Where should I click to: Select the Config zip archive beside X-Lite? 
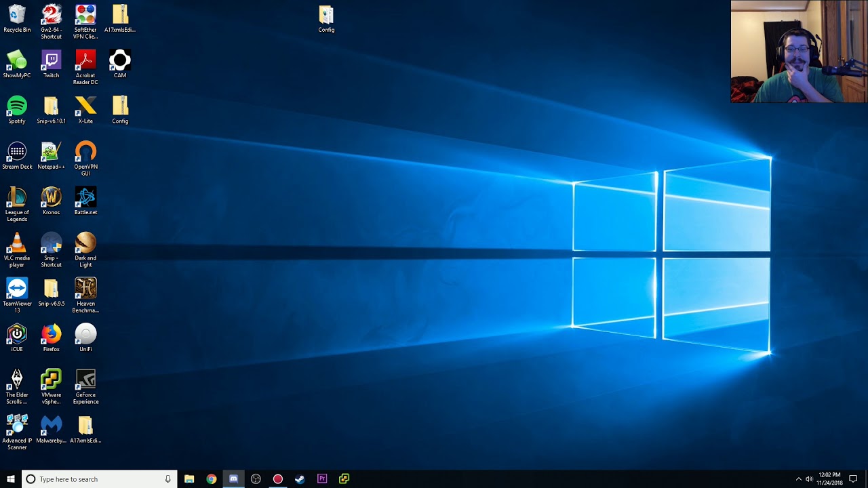[x=120, y=110]
